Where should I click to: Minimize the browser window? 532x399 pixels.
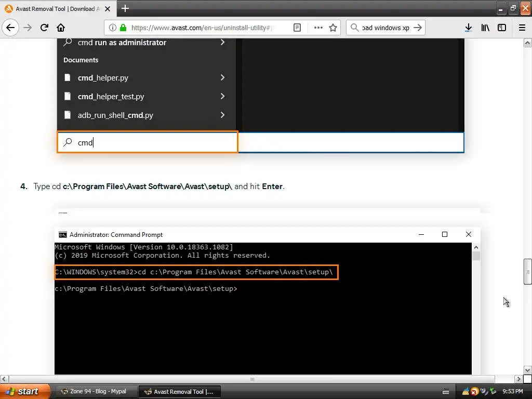click(x=500, y=8)
